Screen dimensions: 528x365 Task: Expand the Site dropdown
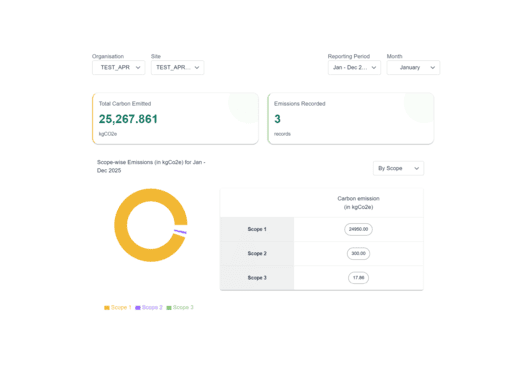pyautogui.click(x=177, y=68)
